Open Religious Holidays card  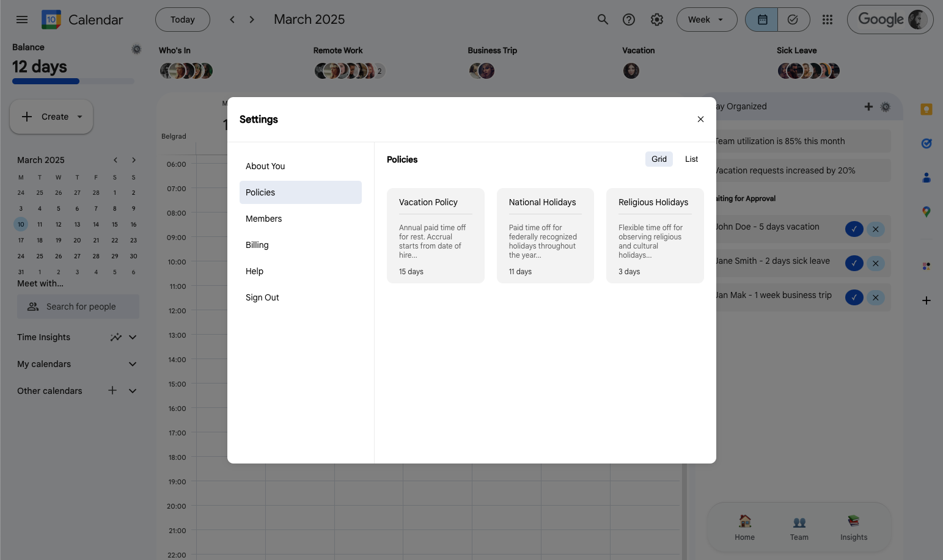coord(655,236)
